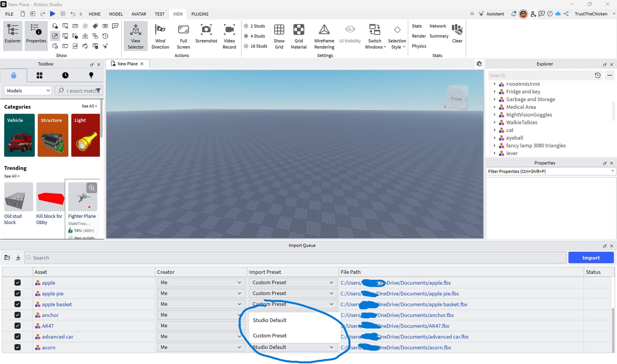The width and height of the screenshot is (617, 364).
Task: Uncheck the apple pie asset checkbox
Action: 17,293
